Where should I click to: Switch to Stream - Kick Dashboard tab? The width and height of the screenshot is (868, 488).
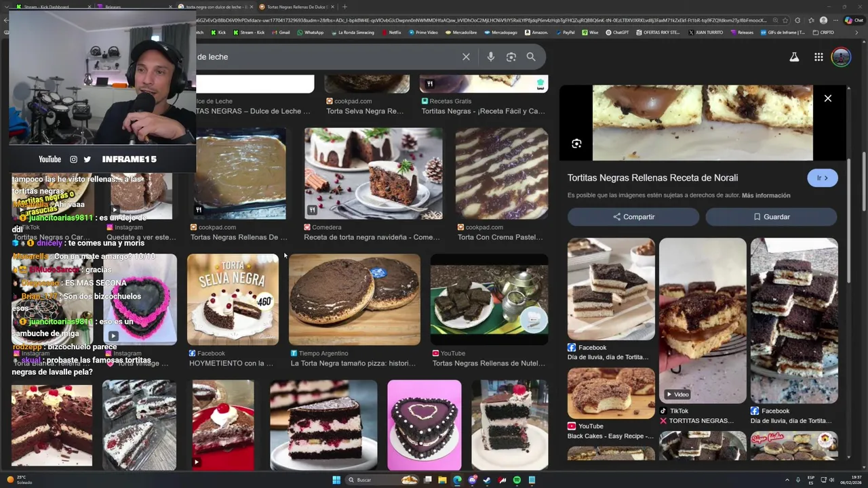(53, 7)
